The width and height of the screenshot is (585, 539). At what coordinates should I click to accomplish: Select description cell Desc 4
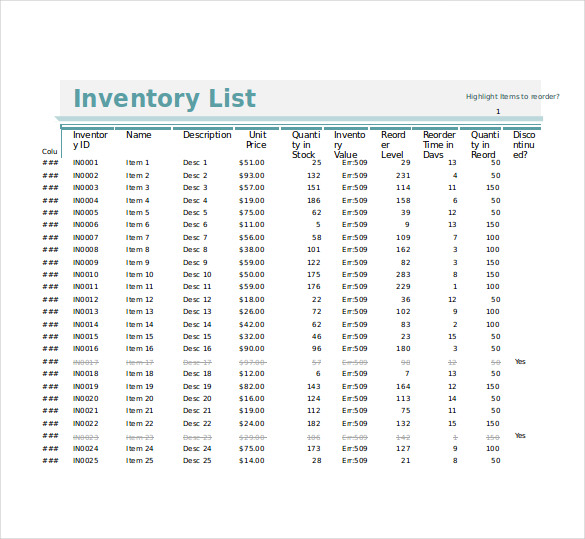pos(195,201)
